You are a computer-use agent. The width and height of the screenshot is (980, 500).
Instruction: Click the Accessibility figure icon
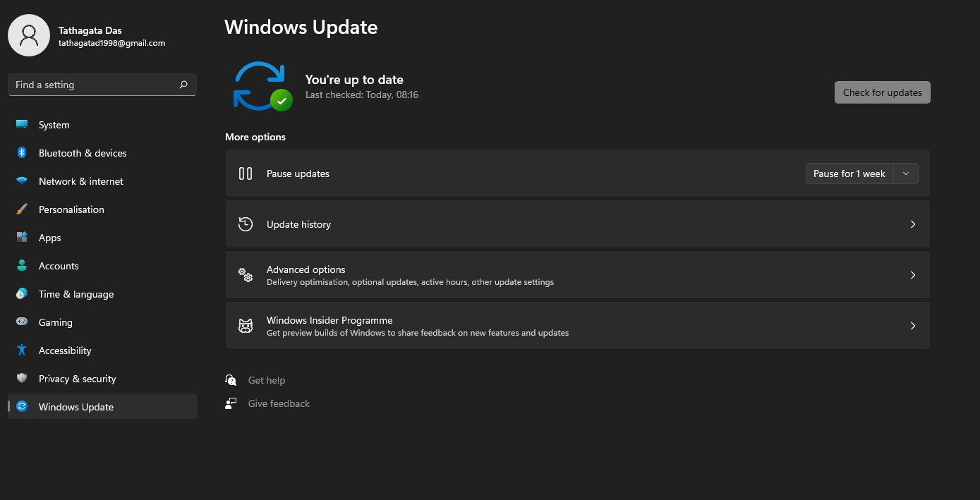[22, 350]
